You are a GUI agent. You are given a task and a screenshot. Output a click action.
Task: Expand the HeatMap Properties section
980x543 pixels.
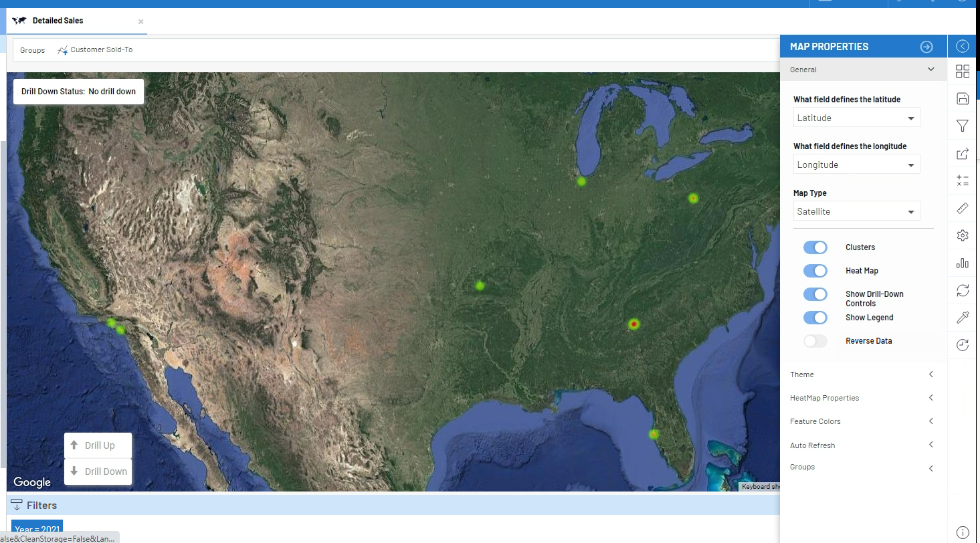862,397
